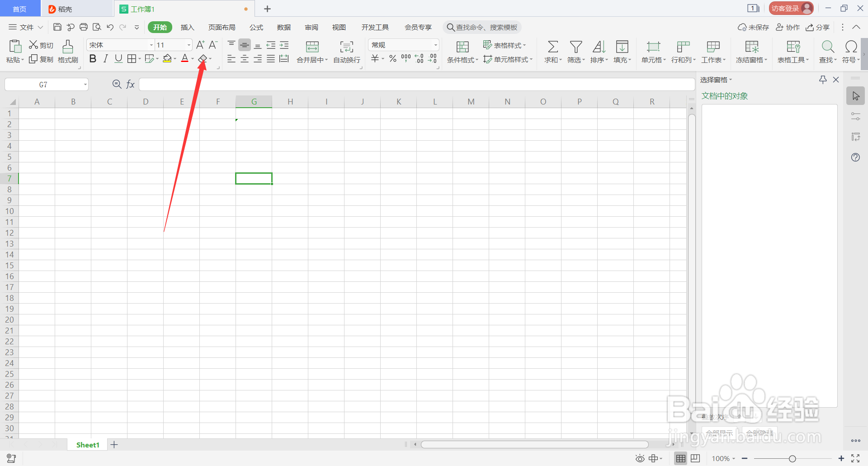Toggle Italic formatting
This screenshot has height=466, width=868.
[x=106, y=59]
